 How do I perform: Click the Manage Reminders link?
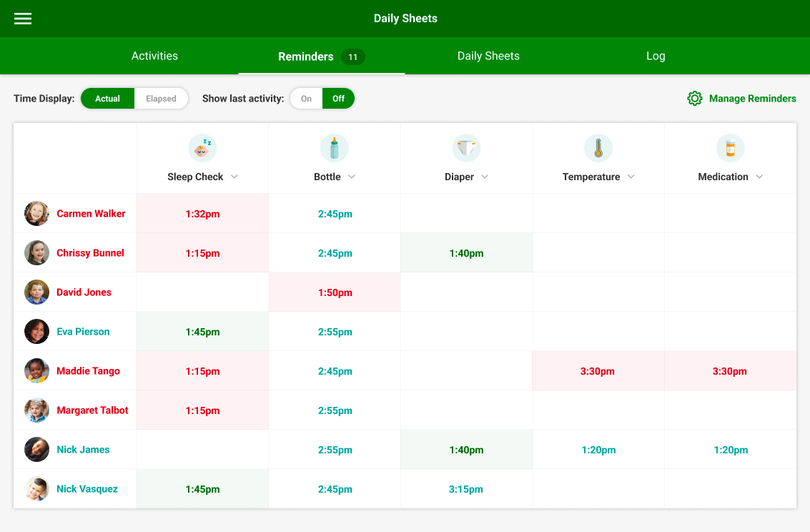[752, 98]
